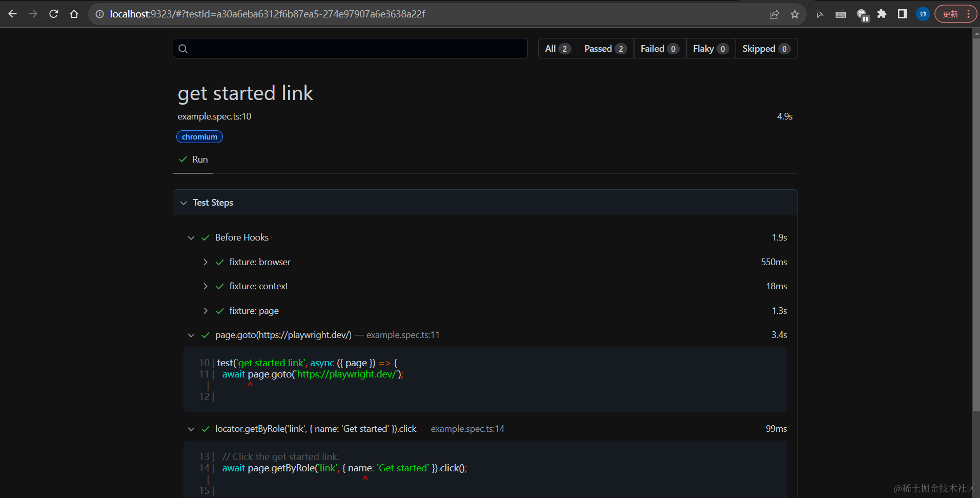Click the chromium project label

pos(199,137)
